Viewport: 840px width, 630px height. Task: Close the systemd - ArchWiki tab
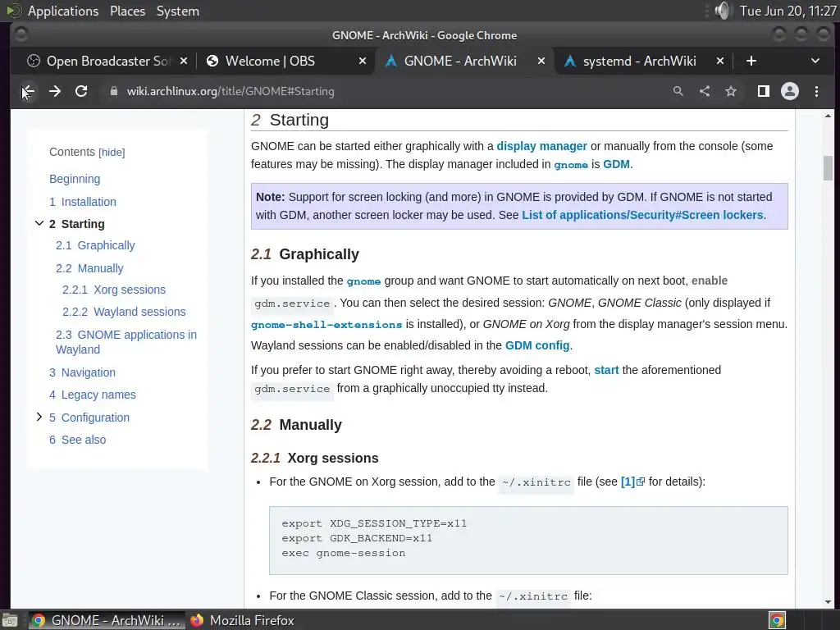tap(720, 61)
